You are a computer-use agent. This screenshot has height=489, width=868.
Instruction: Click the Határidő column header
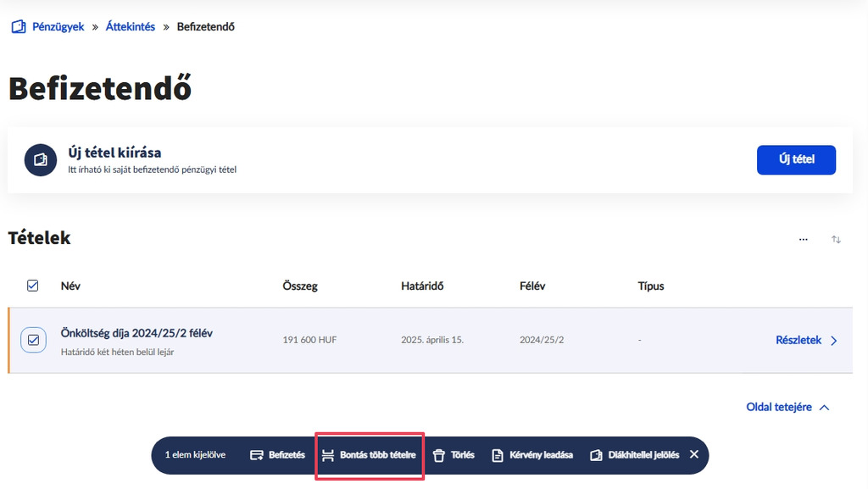coord(422,286)
